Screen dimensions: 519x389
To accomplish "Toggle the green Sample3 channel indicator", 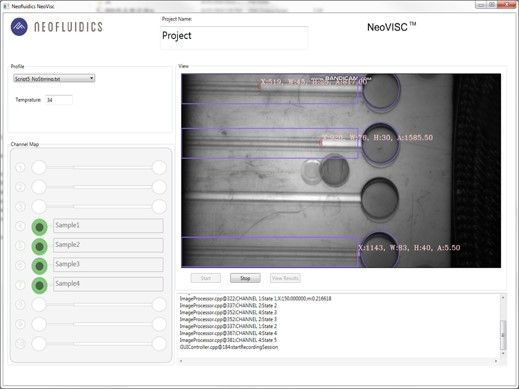I will pyautogui.click(x=39, y=266).
